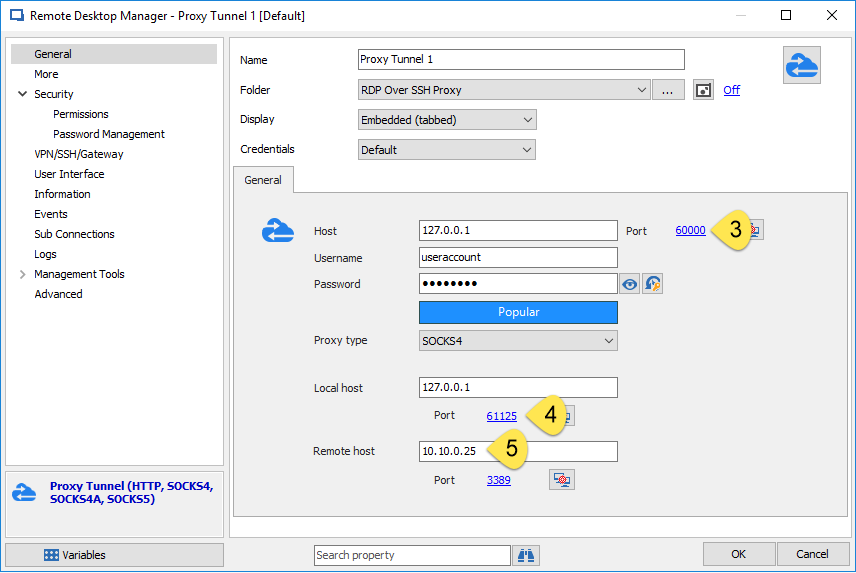Click the 3389 remote port link

coord(498,481)
